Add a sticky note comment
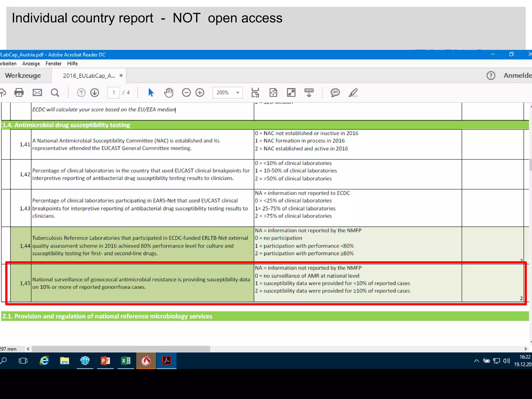The height and width of the screenshot is (399, 532). [335, 92]
